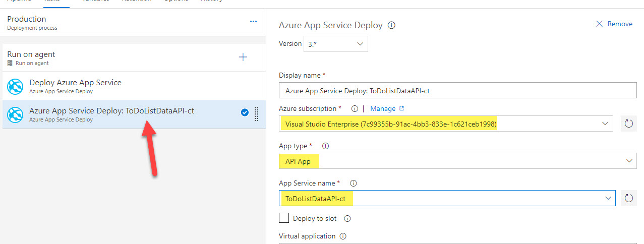Open the Version dropdown
644x244 pixels.
coord(335,44)
